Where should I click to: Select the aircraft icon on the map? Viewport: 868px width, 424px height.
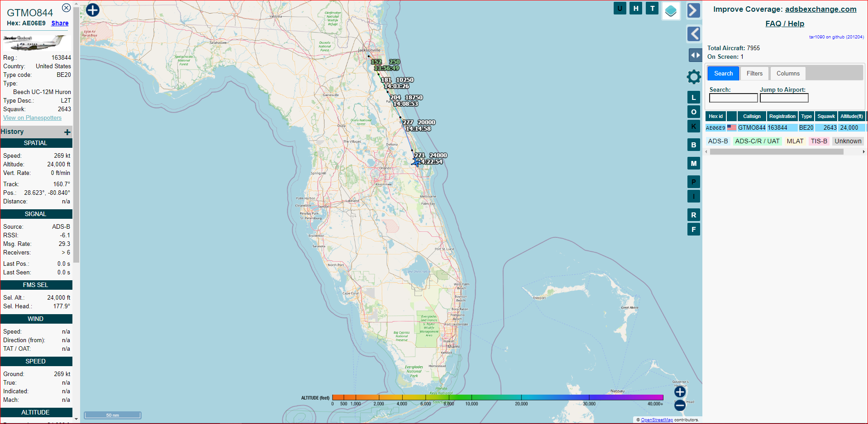tap(416, 162)
